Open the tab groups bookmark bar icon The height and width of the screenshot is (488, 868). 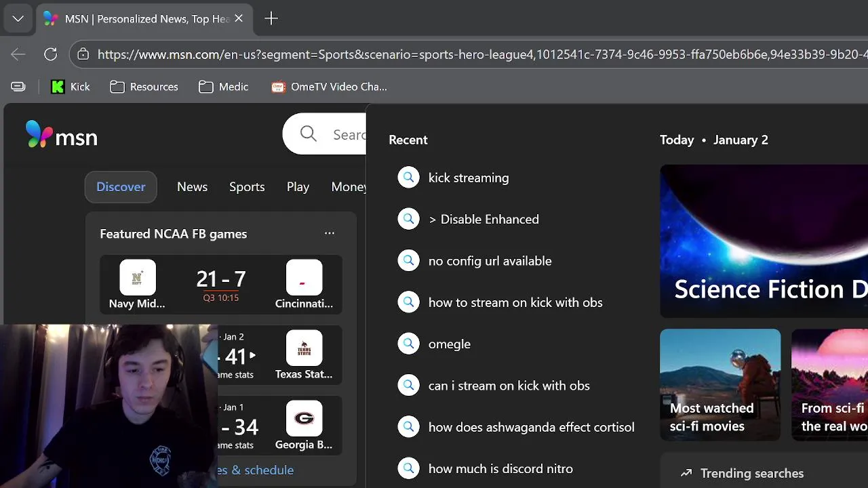[18, 87]
